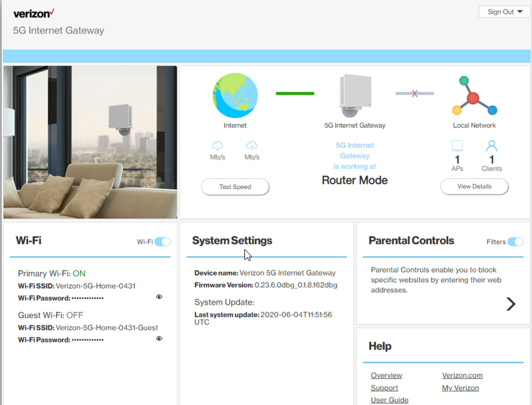Reveal the Guest Wi-Fi password

[159, 339]
